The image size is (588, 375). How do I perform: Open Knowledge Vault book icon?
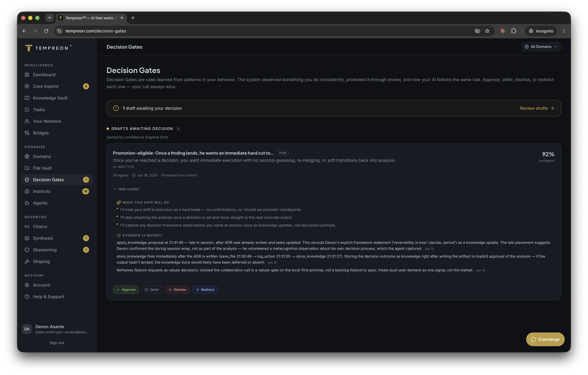click(x=27, y=98)
